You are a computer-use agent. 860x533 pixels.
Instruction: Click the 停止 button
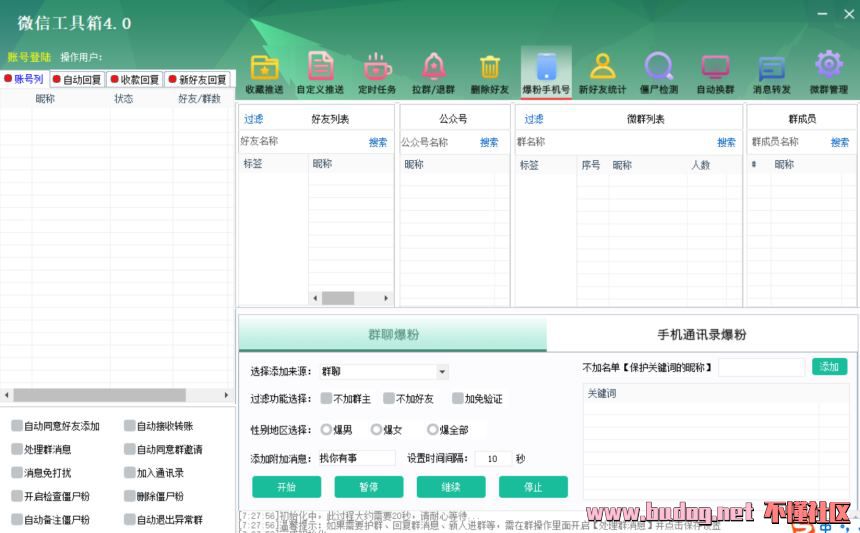[x=533, y=487]
